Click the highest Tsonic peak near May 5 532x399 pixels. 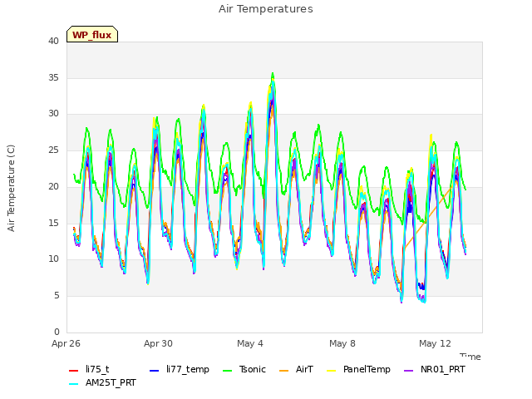273,74
